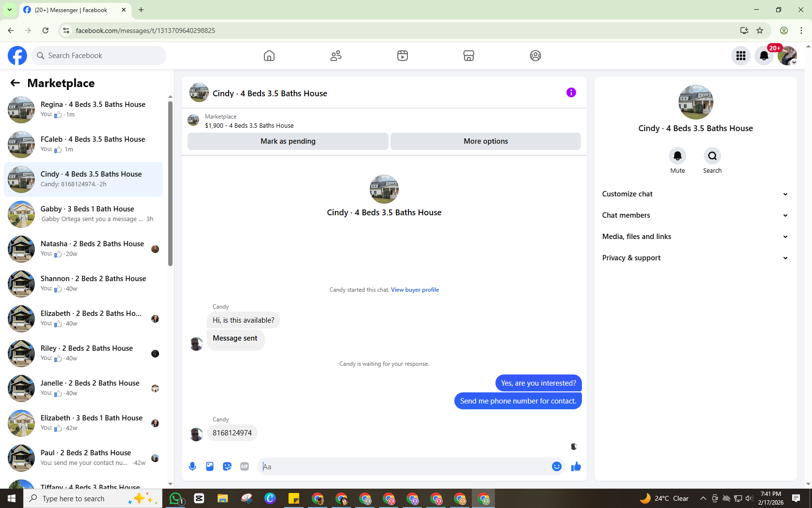Open the Facebook Home icon

269,56
